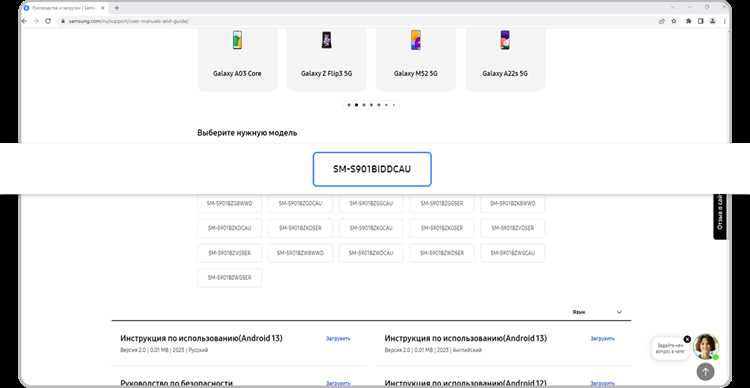Close the Samsung support browser tab

coord(102,8)
